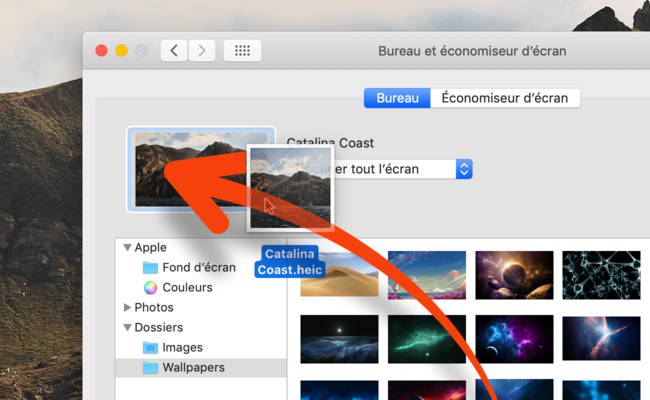This screenshot has height=400, width=650.
Task: Select the Wallpapers folder
Action: (x=201, y=368)
